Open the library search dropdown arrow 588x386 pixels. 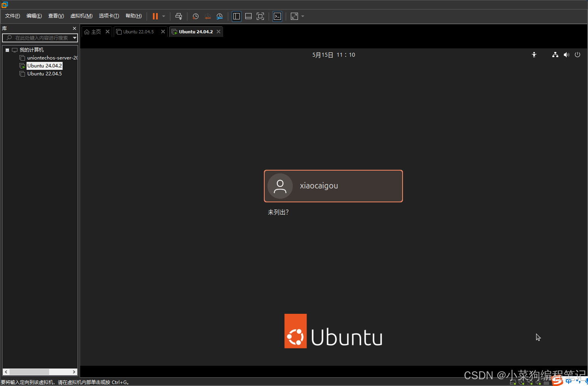74,38
